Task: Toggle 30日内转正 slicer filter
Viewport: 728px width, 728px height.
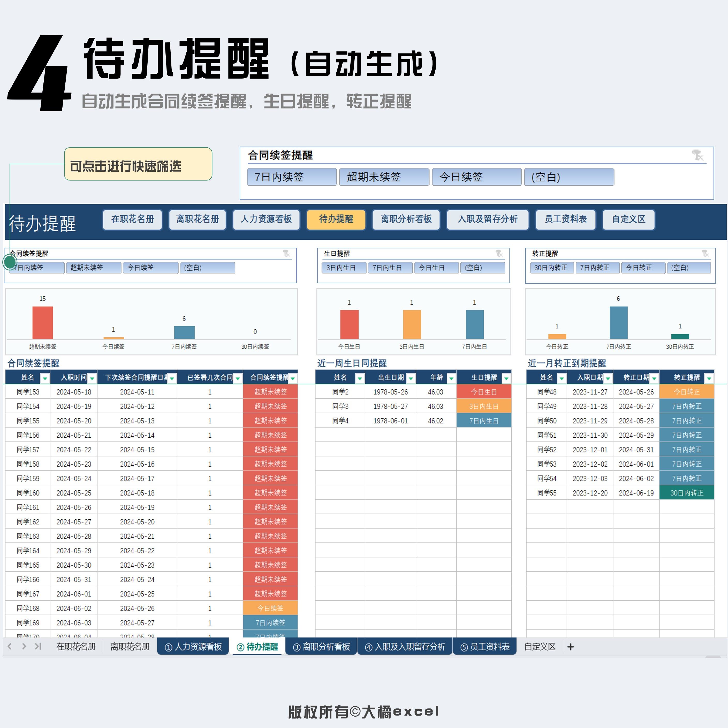Action: (x=552, y=268)
